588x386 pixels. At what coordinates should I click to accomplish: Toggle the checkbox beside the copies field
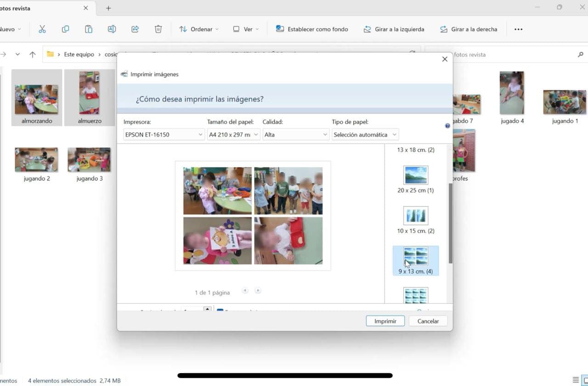pyautogui.click(x=220, y=311)
